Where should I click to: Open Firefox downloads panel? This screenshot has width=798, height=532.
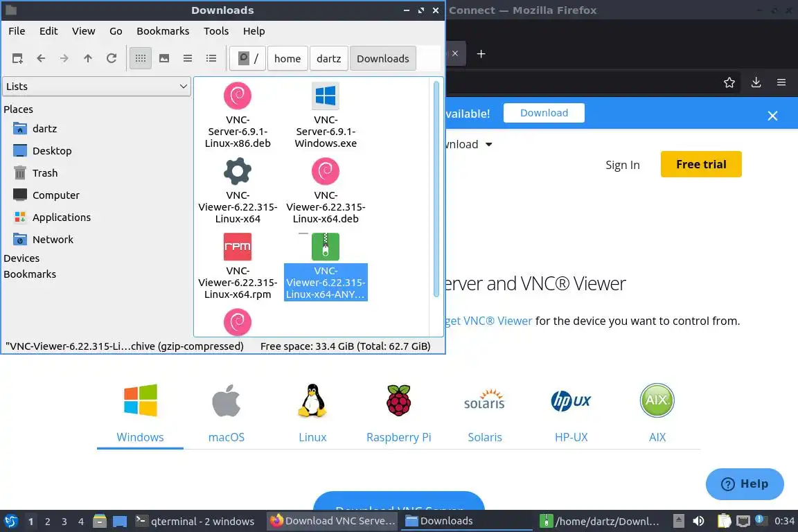pyautogui.click(x=756, y=82)
